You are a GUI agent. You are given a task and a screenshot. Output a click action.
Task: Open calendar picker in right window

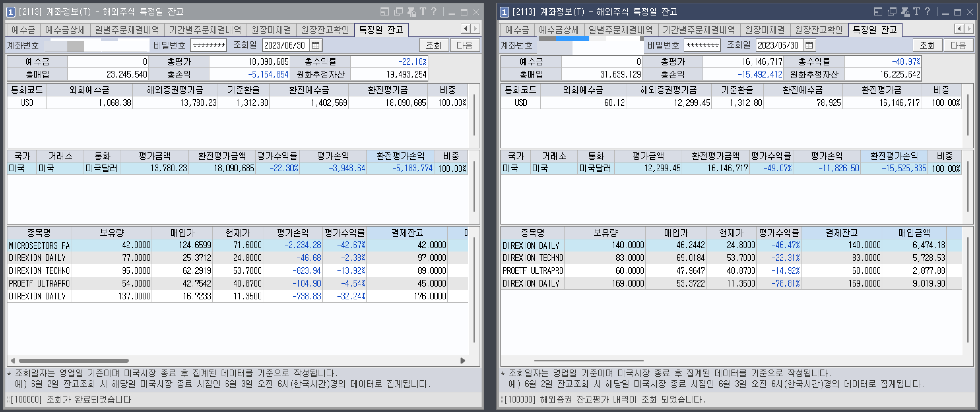809,45
